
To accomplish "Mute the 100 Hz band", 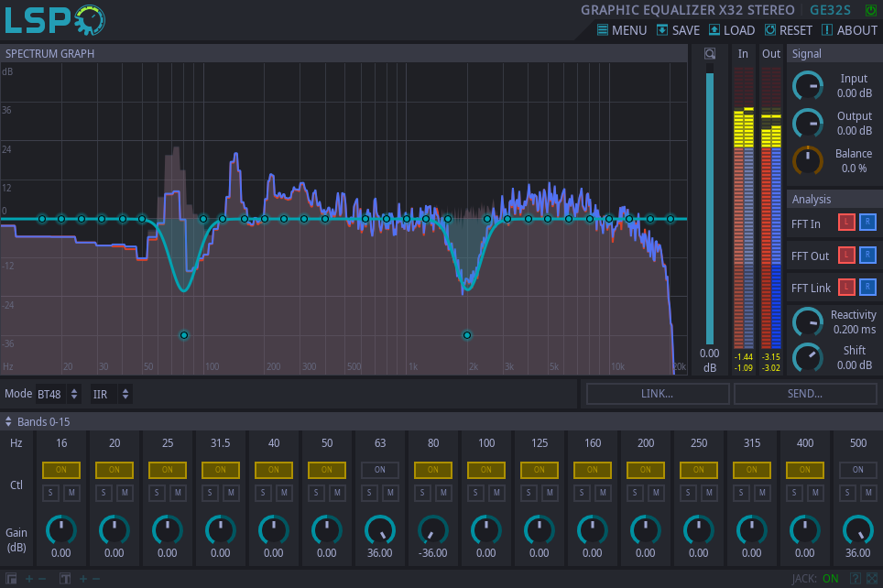I will 496,493.
